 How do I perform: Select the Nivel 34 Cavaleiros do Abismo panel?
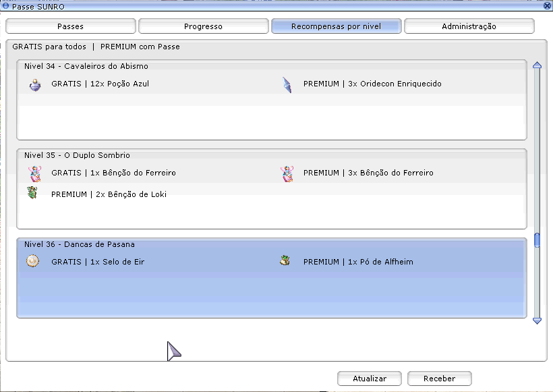[272, 100]
